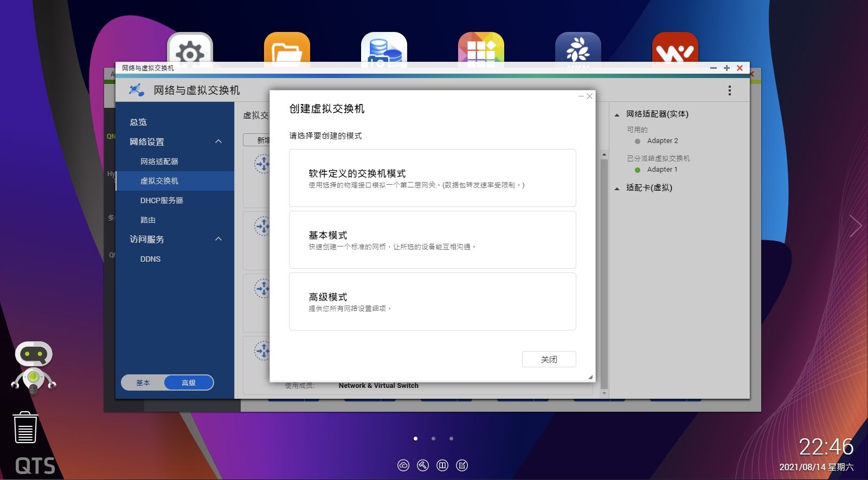This screenshot has height=480, width=868.
Task: Click the Network & Virtual Switch header logo
Action: point(136,90)
